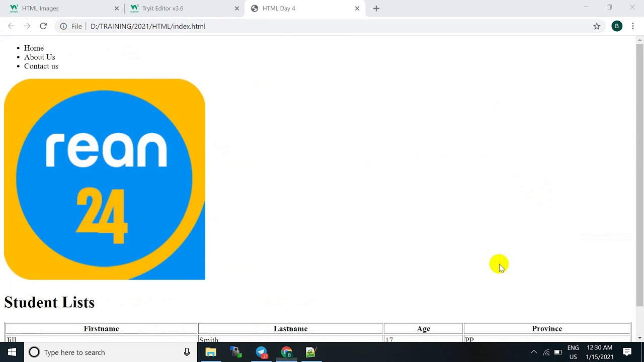Screen dimensions: 644x362
Task: Close the Tryit Editor v3.6 tab
Action: coord(237,8)
